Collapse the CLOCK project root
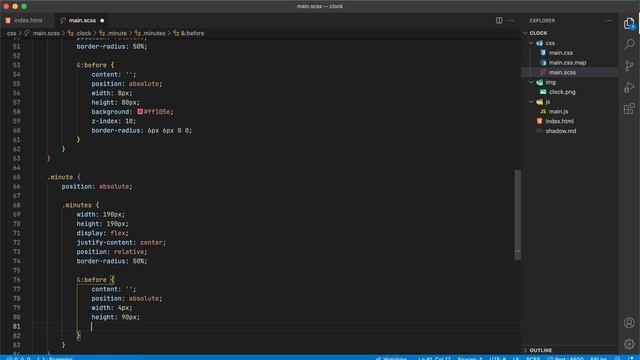The height and width of the screenshot is (360, 640). tap(526, 33)
